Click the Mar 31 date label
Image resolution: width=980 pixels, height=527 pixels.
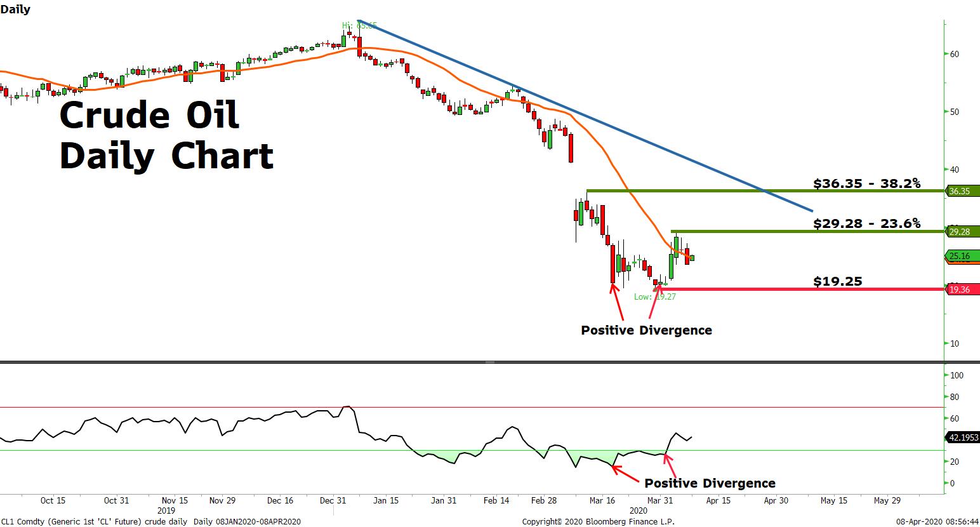(659, 500)
